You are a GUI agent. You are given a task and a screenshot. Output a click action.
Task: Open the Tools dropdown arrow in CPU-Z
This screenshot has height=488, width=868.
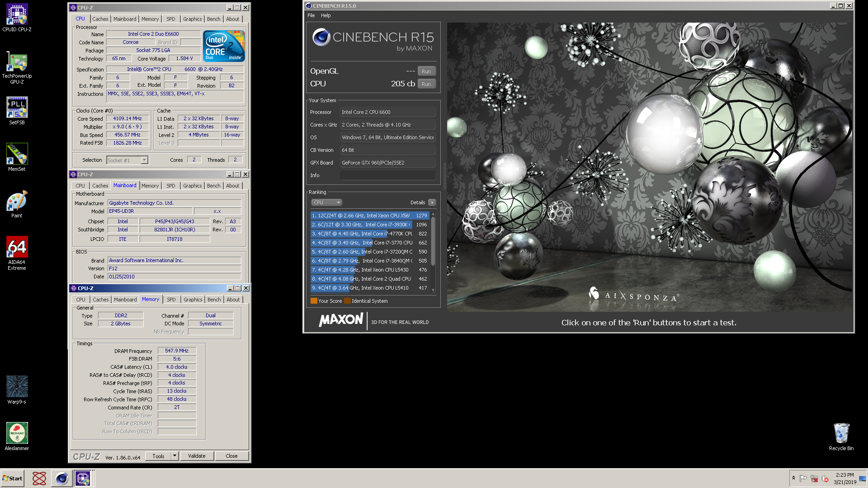(175, 456)
